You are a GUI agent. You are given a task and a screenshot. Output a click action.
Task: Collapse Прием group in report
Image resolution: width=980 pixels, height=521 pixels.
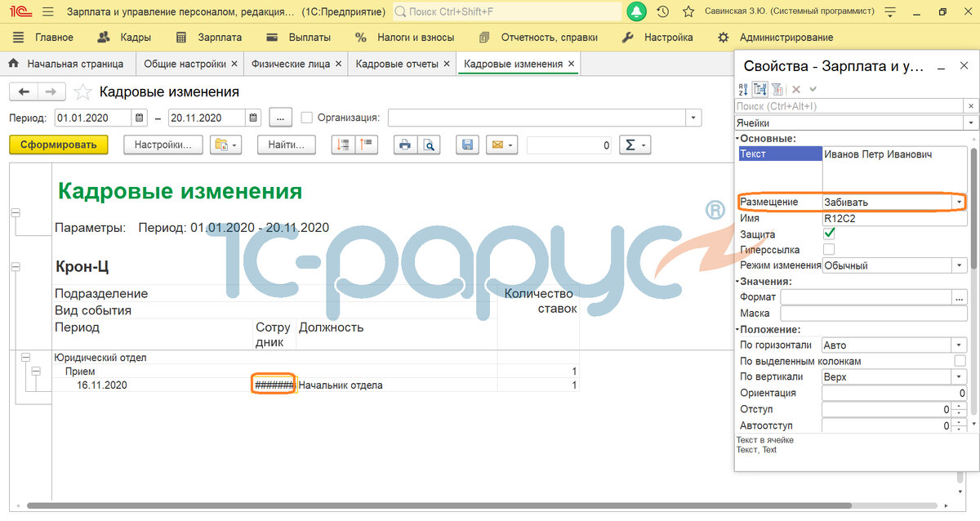[x=35, y=372]
